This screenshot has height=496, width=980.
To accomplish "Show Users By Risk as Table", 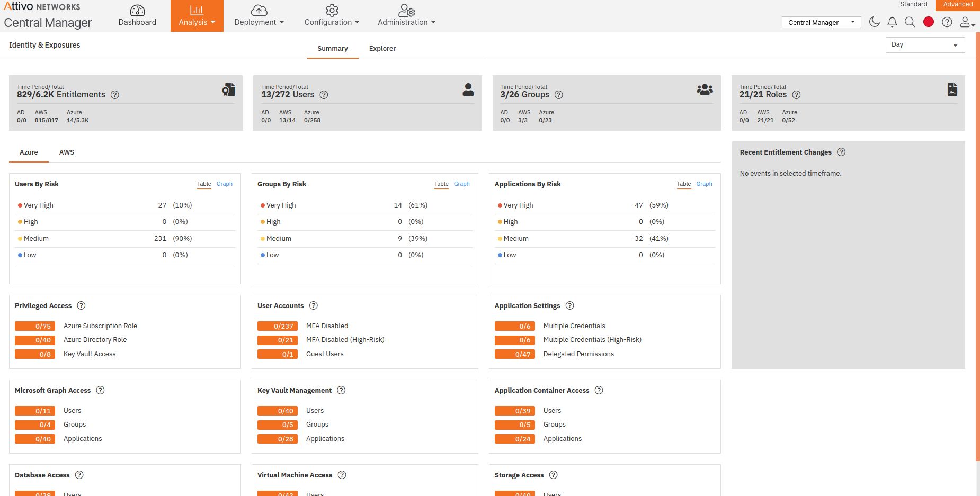I will [x=204, y=184].
